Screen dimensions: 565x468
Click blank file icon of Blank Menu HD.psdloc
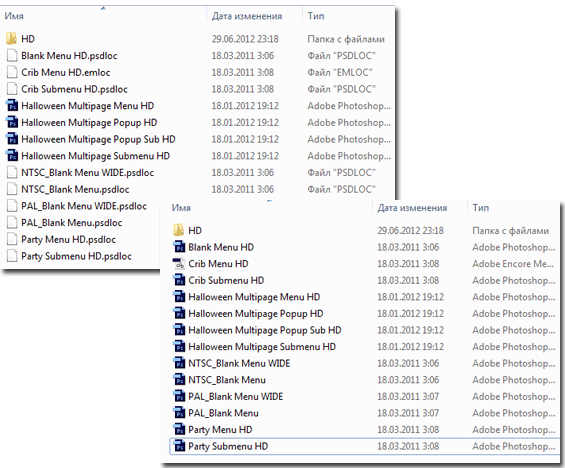[x=12, y=55]
